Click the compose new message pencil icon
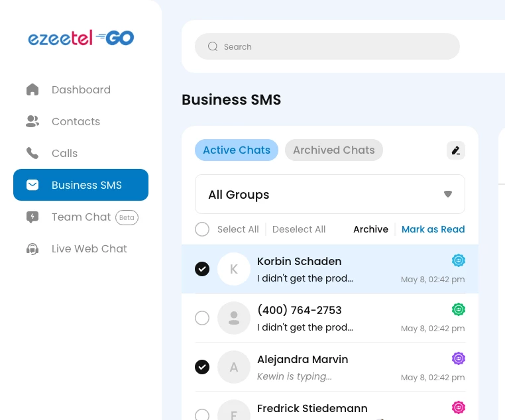505x420 pixels. 456,150
